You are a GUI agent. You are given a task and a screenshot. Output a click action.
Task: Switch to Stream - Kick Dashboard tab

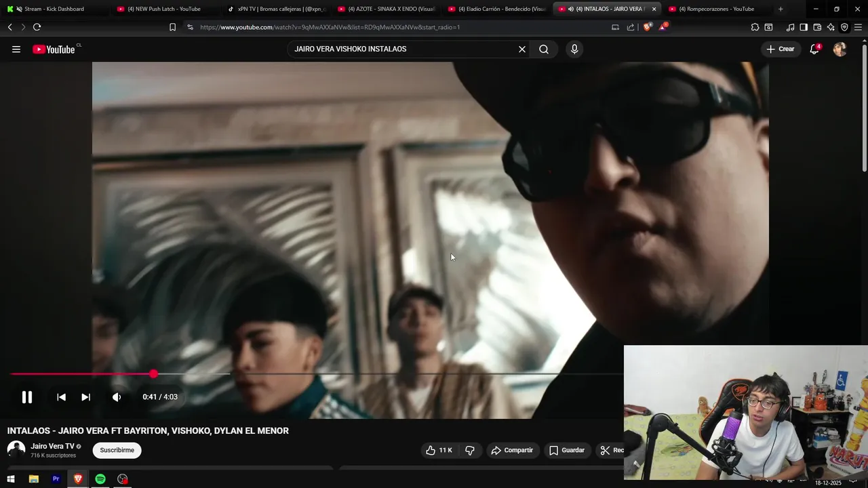point(54,9)
